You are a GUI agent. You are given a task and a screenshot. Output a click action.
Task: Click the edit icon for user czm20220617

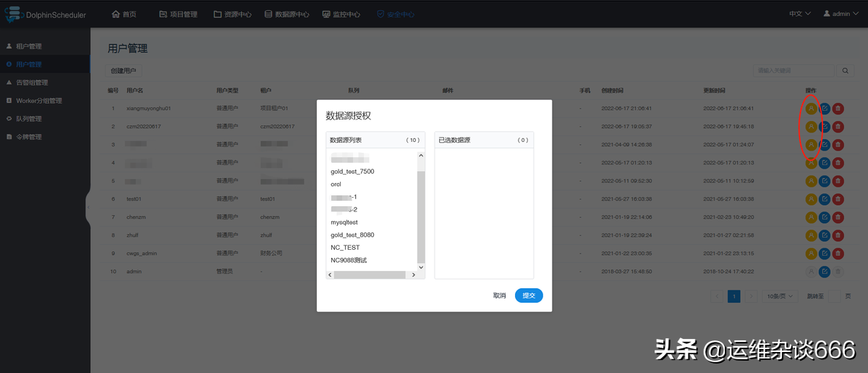tap(825, 126)
